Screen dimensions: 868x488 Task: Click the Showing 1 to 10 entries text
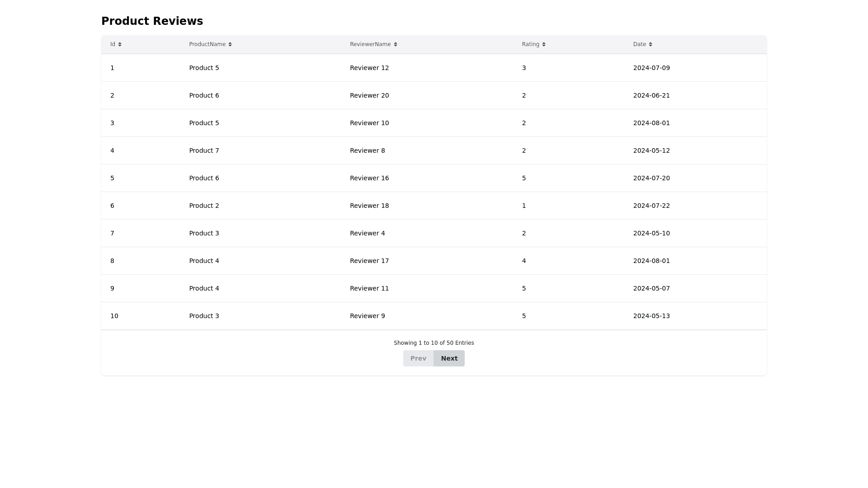click(434, 343)
